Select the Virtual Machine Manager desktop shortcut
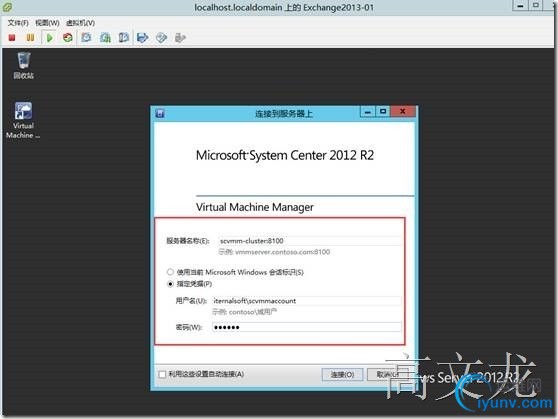The width and height of the screenshot is (558, 419). point(23,120)
